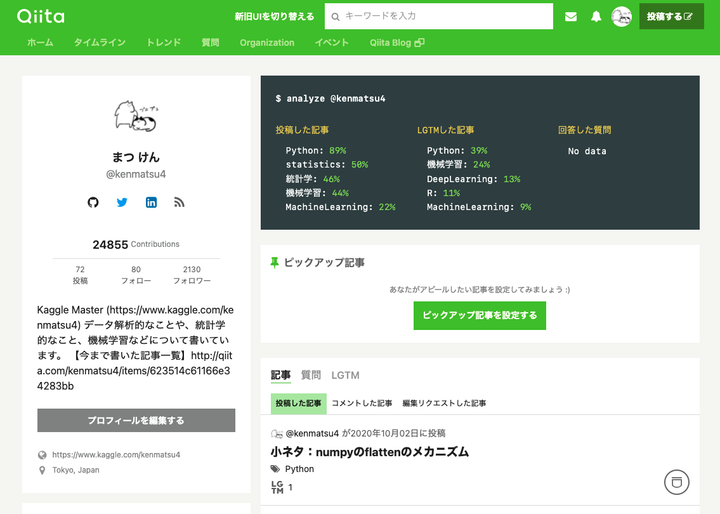Click the LGTM count icon on the article
This screenshot has height=514, width=720.
coord(277,487)
